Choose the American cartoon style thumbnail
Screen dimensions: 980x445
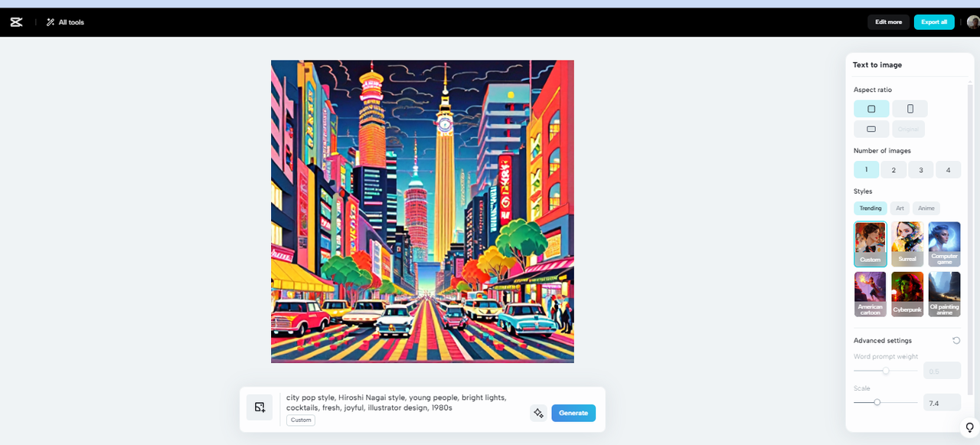pos(871,294)
